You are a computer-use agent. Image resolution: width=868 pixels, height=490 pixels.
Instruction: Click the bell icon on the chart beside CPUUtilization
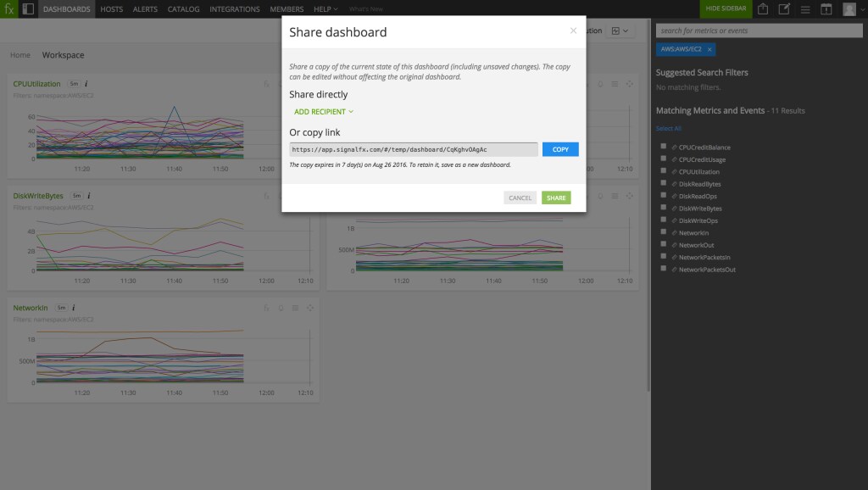pyautogui.click(x=600, y=84)
